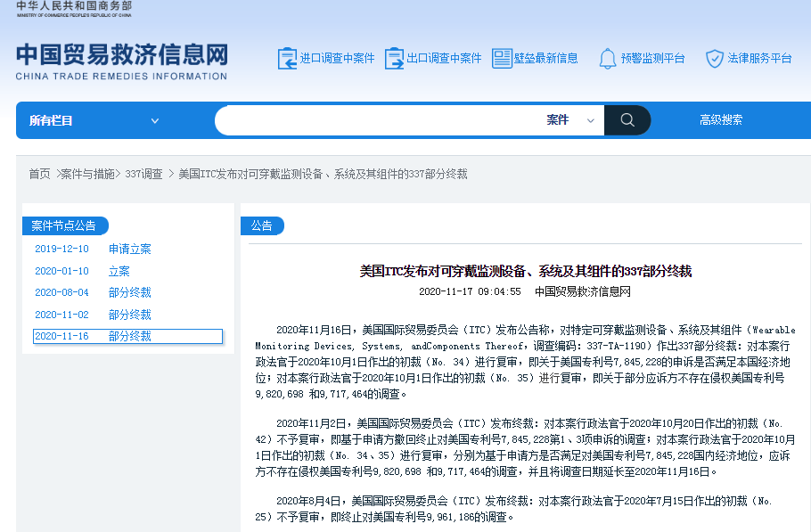This screenshot has height=532, width=811.
Task: Open 出口调查中案件 nav link
Action: pyautogui.click(x=445, y=59)
